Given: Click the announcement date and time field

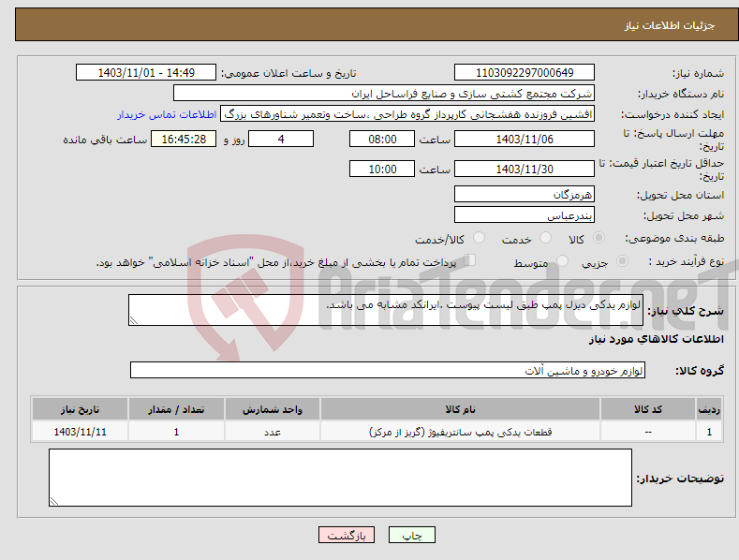Looking at the screenshot, I should (146, 73).
